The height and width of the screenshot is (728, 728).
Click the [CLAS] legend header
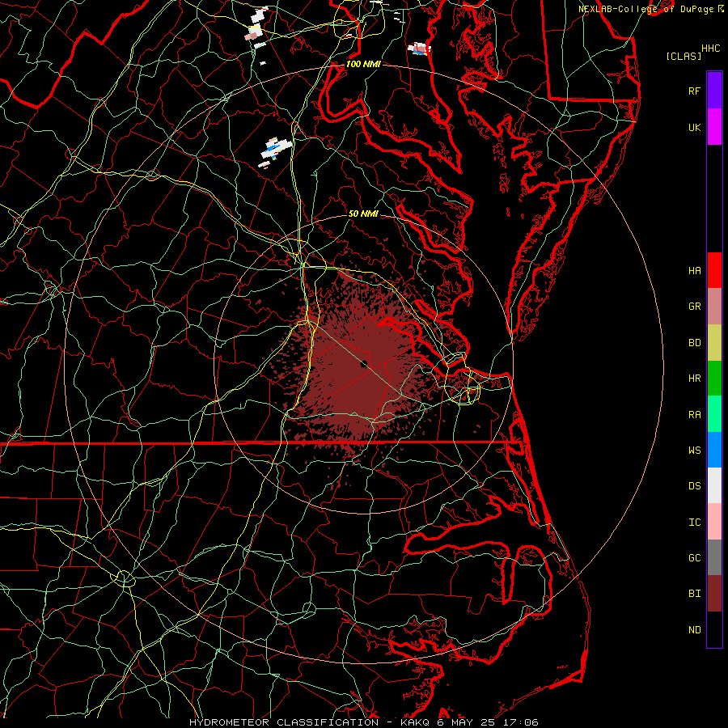684,56
